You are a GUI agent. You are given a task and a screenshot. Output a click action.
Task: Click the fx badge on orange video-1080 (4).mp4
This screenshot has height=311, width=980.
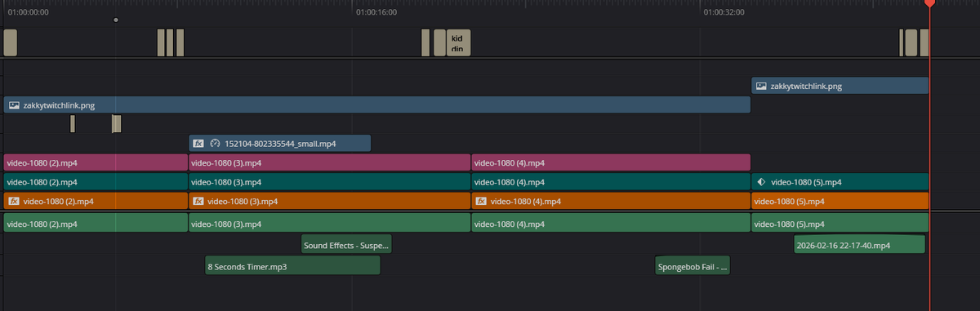[482, 201]
